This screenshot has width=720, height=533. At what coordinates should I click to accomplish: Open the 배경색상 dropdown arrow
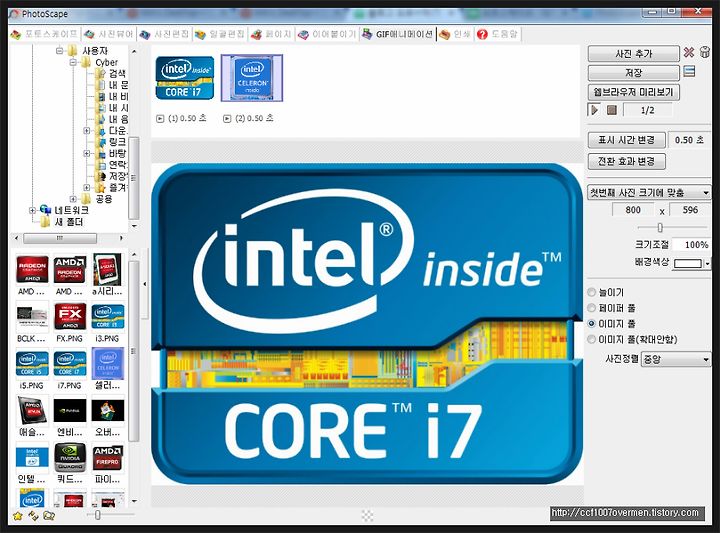707,264
